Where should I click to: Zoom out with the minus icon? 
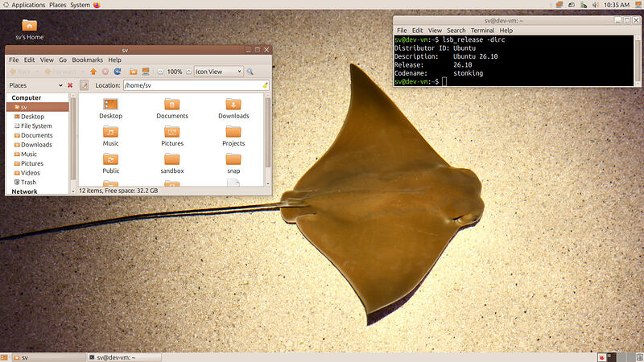tap(160, 72)
